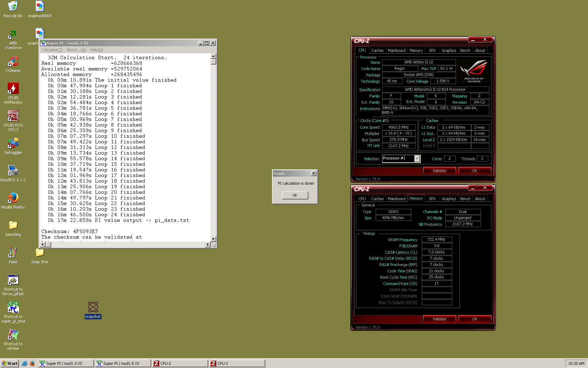Open the benching folder icon
The width and height of the screenshot is (588, 368).
point(13,228)
